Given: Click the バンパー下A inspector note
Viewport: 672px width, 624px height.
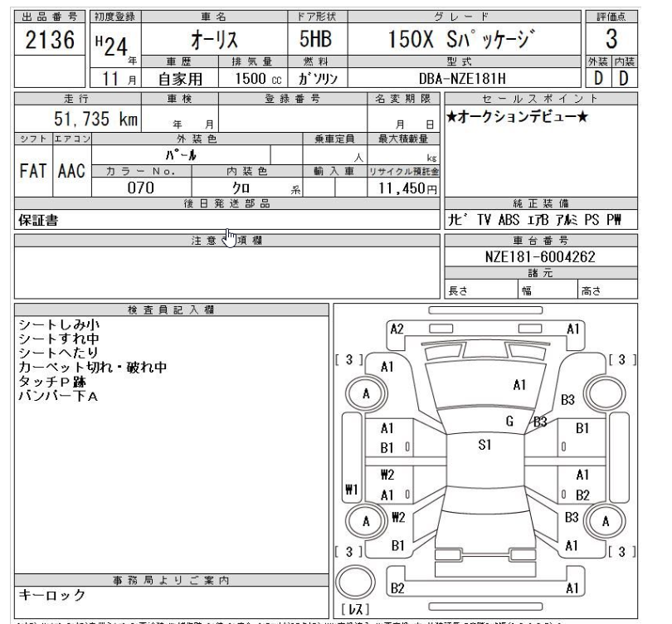Looking at the screenshot, I should click(x=57, y=396).
